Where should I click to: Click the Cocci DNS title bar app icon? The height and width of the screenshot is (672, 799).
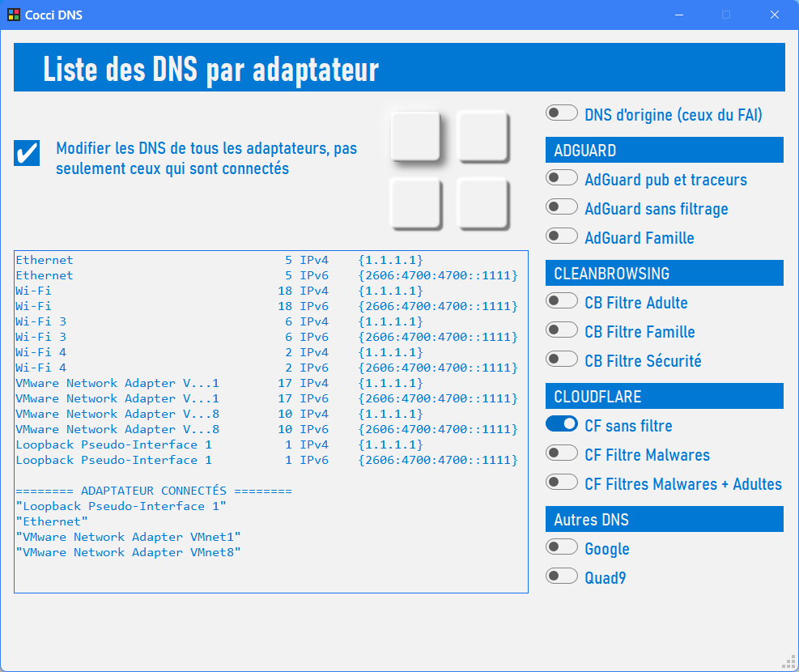(14, 15)
